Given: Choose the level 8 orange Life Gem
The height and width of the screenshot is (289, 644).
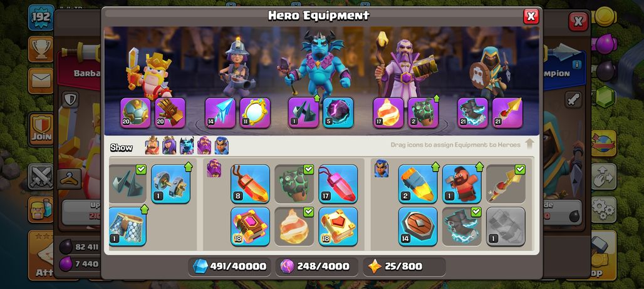Looking at the screenshot, I should (x=250, y=184).
